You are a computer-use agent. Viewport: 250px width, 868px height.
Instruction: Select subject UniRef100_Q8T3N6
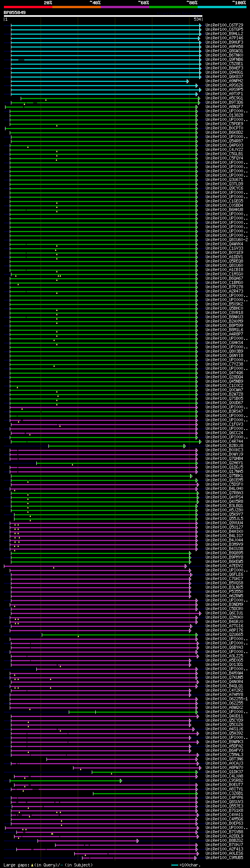click(x=224, y=759)
